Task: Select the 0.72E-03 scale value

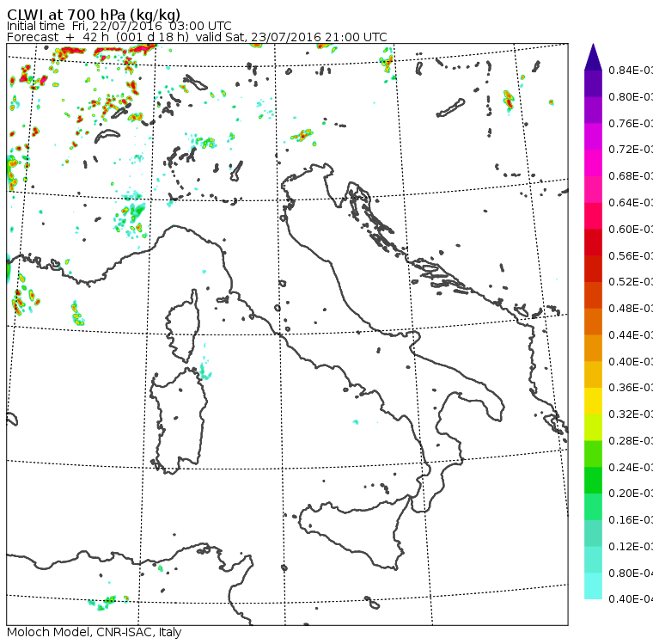Action: click(x=631, y=150)
